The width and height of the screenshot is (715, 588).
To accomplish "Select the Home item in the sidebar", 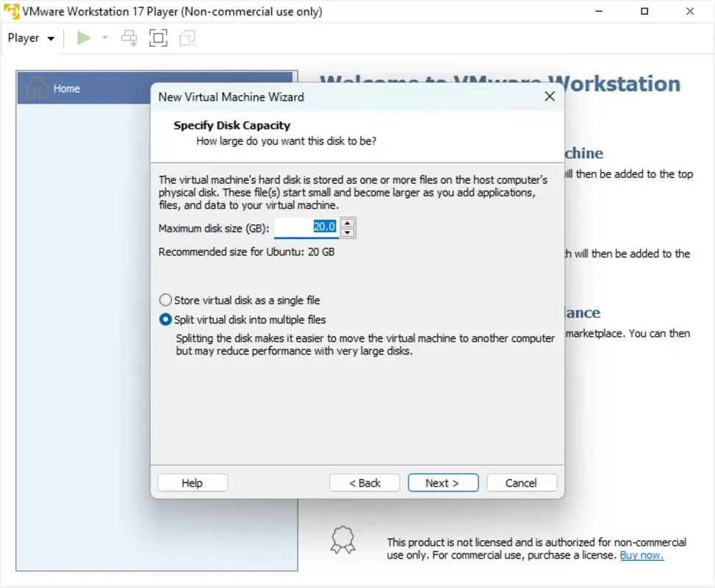I will tap(66, 88).
